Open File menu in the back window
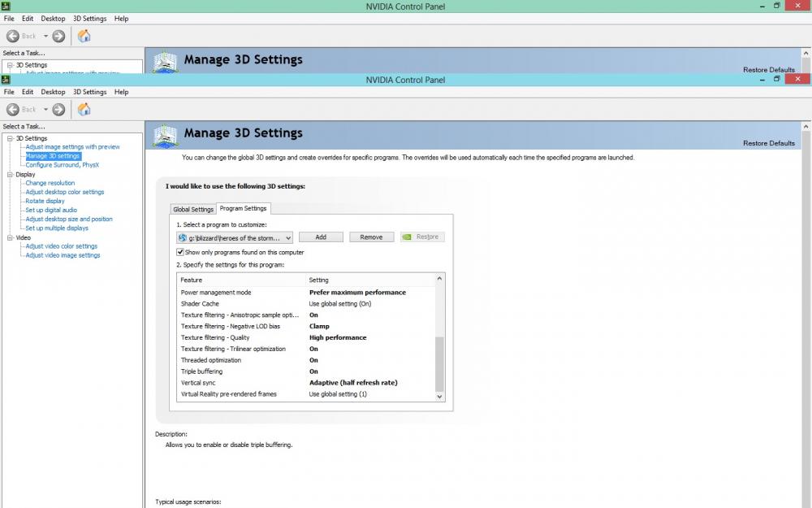This screenshot has width=812, height=508. [9, 18]
